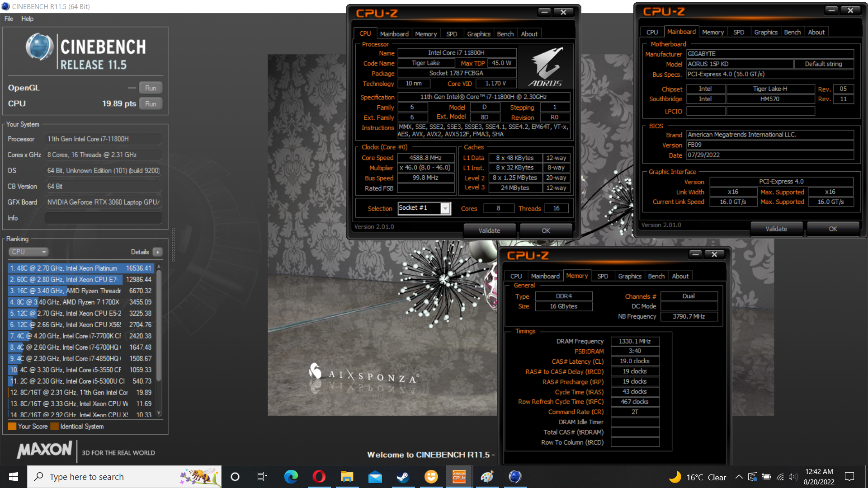This screenshot has width=868, height=488.
Task: Switch to SPD tab in Memory window
Action: [603, 276]
